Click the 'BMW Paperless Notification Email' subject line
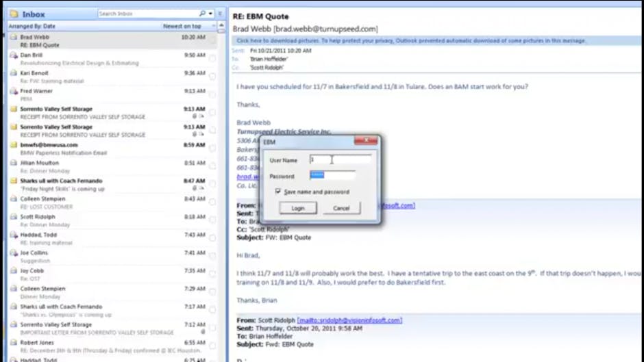The width and height of the screenshot is (644, 362). 63,153
